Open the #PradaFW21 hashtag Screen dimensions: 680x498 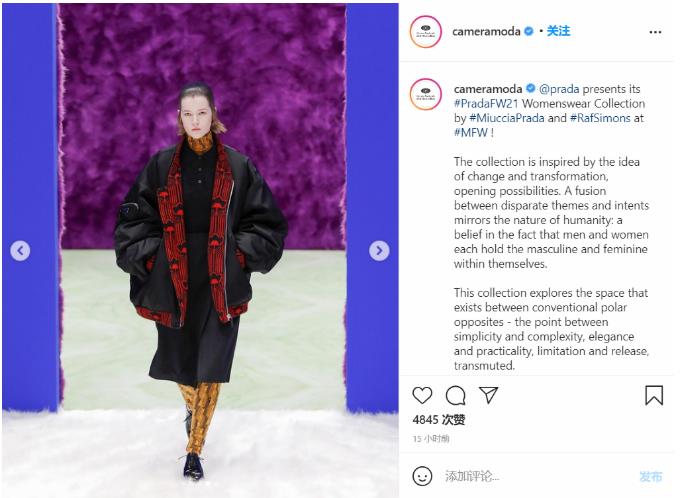coord(486,104)
